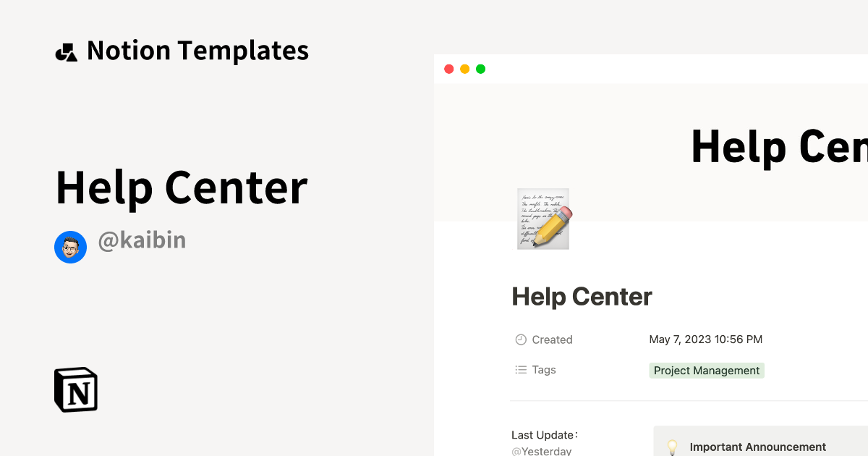Click the Last Update text
Viewport: 868px width, 456px height.
[544, 435]
